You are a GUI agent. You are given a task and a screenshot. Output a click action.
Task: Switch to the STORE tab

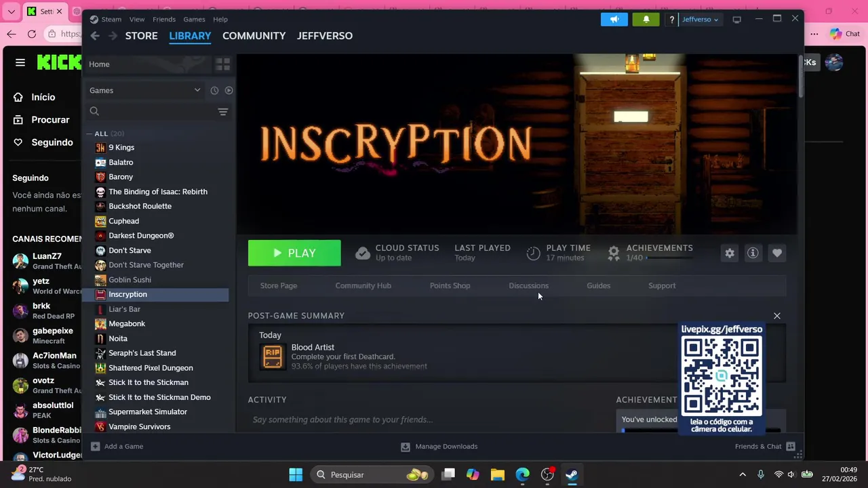tap(141, 36)
